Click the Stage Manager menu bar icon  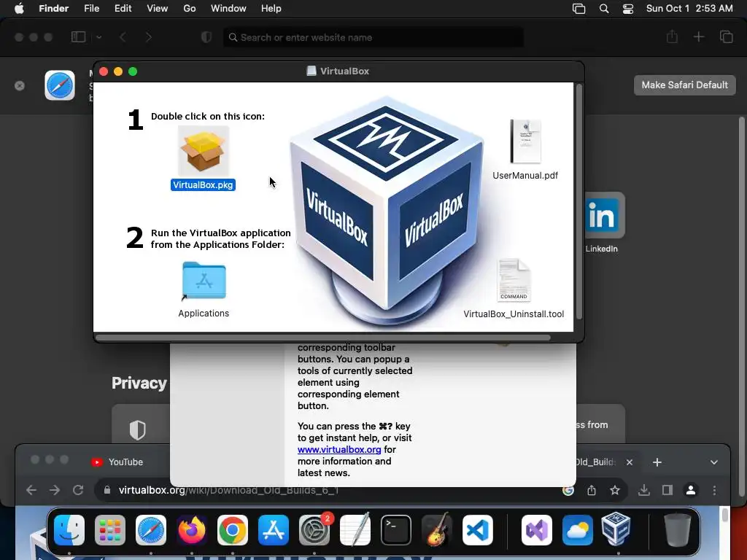click(578, 9)
